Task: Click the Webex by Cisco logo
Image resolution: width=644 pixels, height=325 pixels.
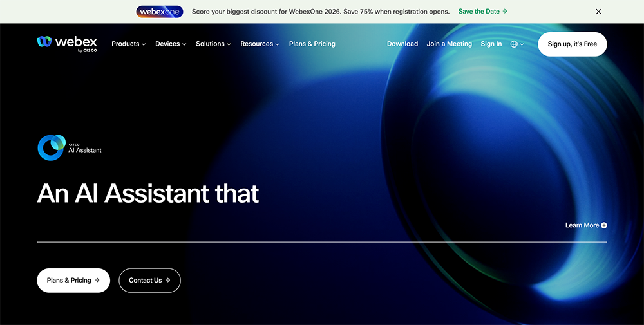Action: pos(67,44)
